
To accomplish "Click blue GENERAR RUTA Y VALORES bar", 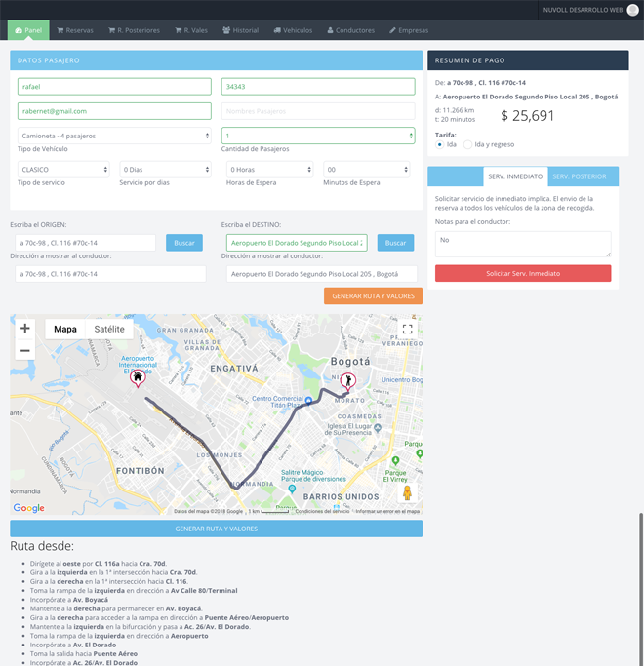I will click(216, 529).
